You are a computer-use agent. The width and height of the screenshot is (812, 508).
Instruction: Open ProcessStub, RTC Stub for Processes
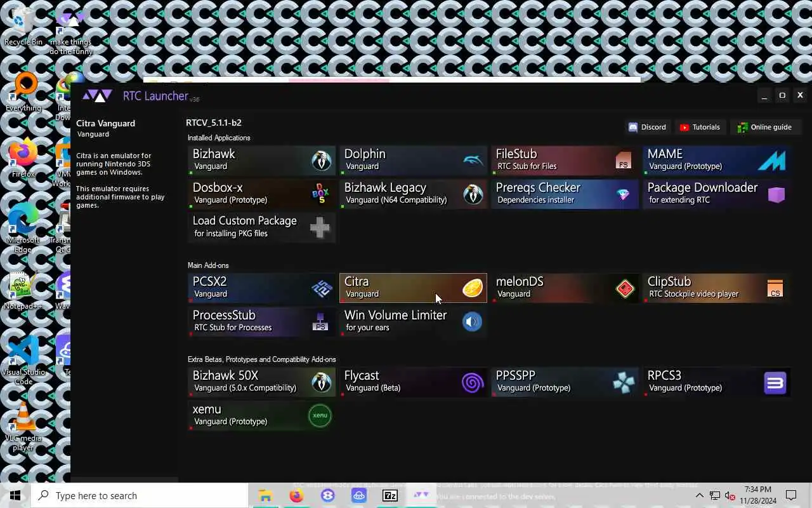click(x=261, y=322)
